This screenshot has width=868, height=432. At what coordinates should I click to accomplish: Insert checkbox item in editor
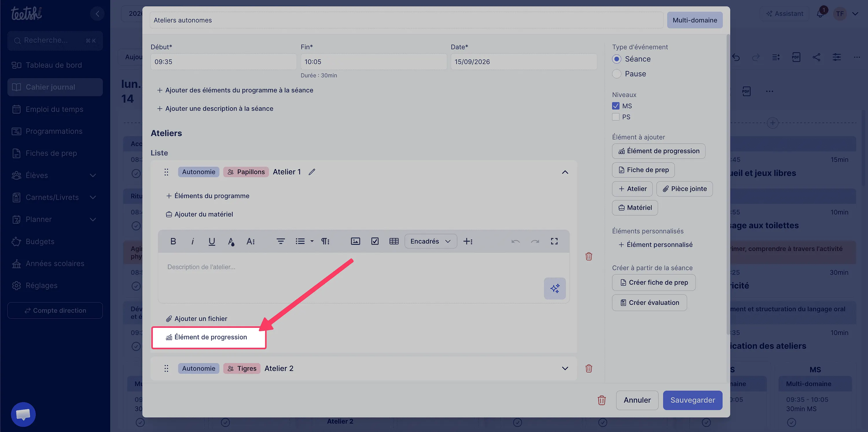click(x=375, y=241)
